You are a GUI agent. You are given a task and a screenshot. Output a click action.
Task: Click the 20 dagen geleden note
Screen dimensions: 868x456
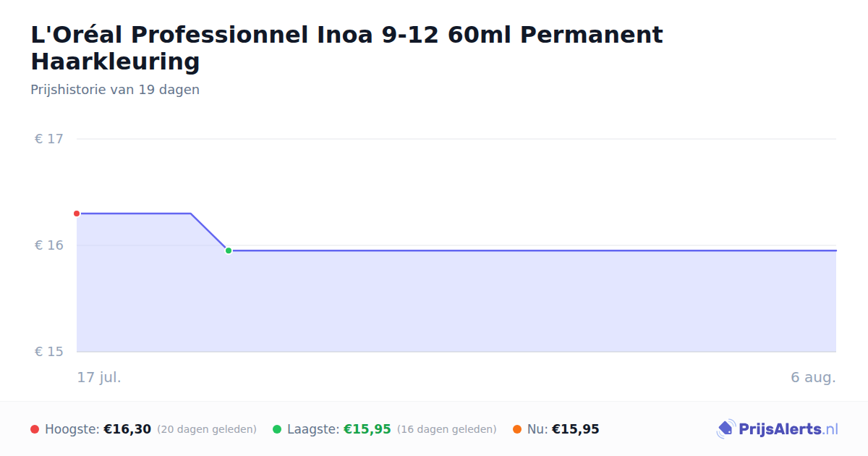coord(207,429)
